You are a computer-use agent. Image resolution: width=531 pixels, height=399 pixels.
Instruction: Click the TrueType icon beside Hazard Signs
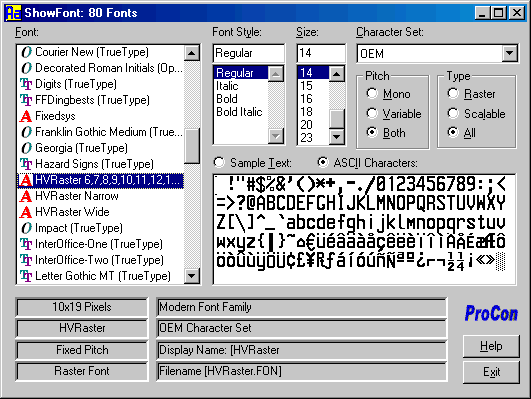(x=26, y=164)
